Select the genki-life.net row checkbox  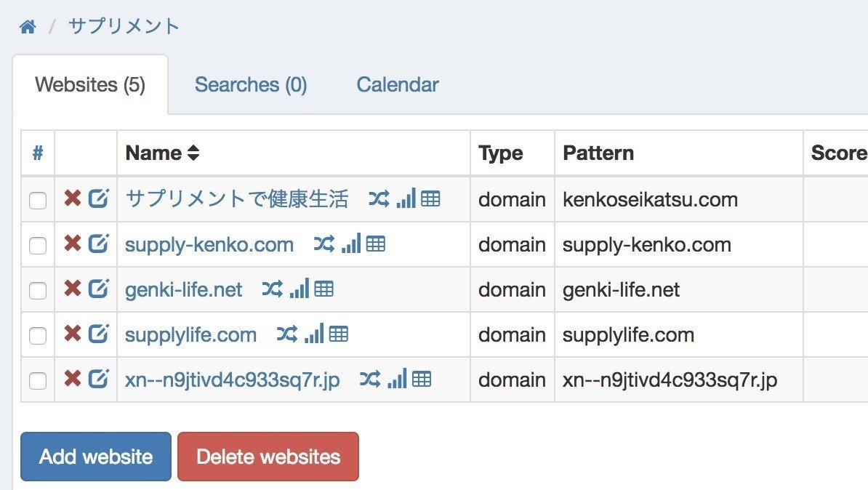point(38,291)
